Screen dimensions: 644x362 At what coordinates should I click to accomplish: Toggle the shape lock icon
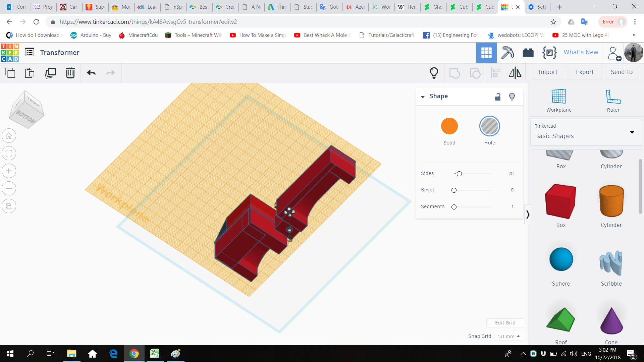(498, 97)
